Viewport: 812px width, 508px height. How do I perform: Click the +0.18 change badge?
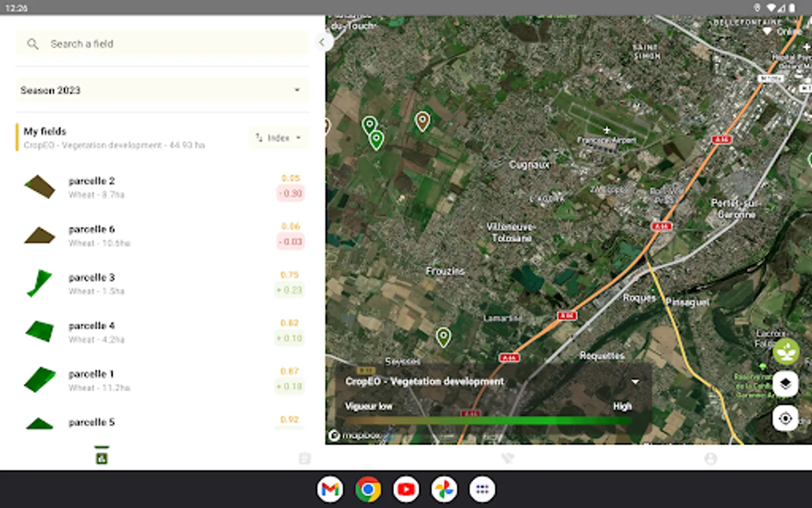coord(289,387)
